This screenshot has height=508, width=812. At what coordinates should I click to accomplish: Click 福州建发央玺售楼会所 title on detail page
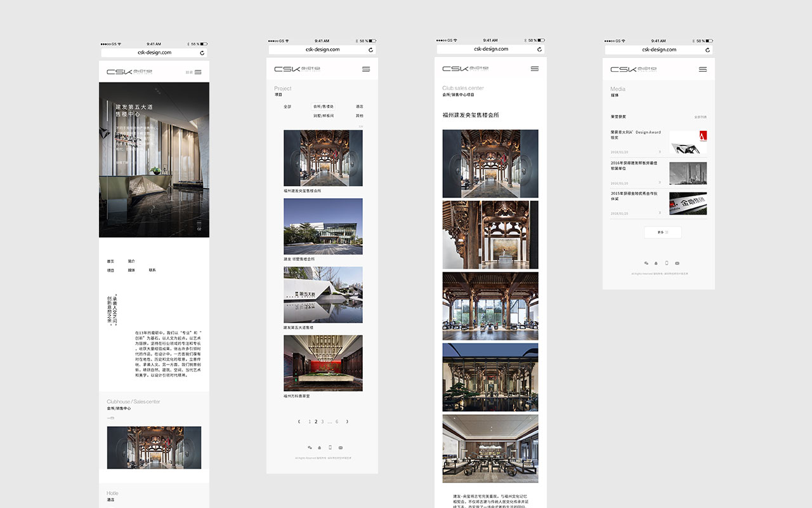(471, 115)
